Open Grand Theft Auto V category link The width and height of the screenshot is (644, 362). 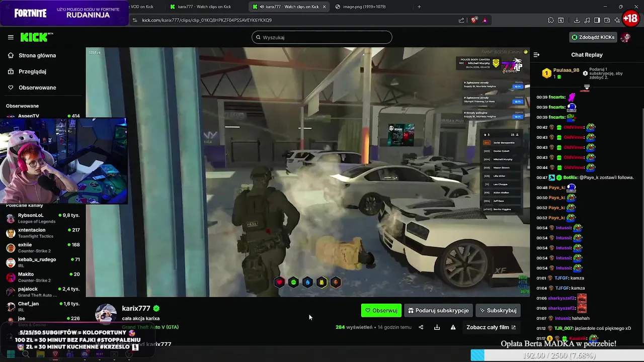pos(150,327)
